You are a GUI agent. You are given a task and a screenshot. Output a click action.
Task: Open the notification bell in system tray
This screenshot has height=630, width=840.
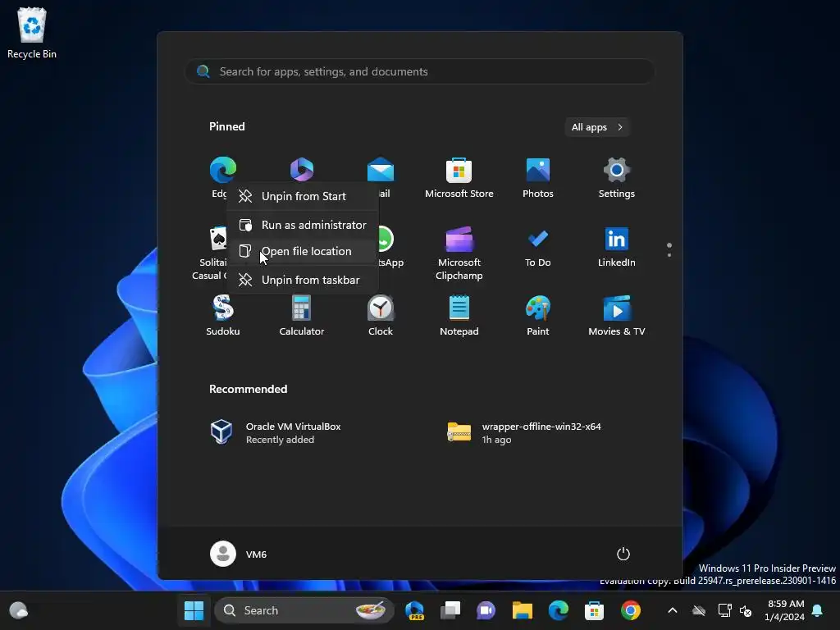tap(817, 610)
